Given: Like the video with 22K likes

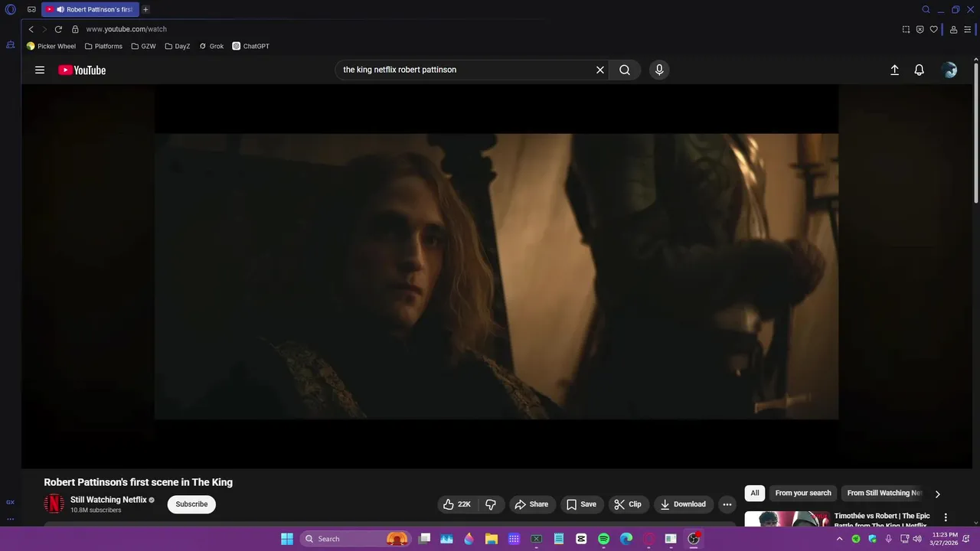Looking at the screenshot, I should pyautogui.click(x=457, y=504).
